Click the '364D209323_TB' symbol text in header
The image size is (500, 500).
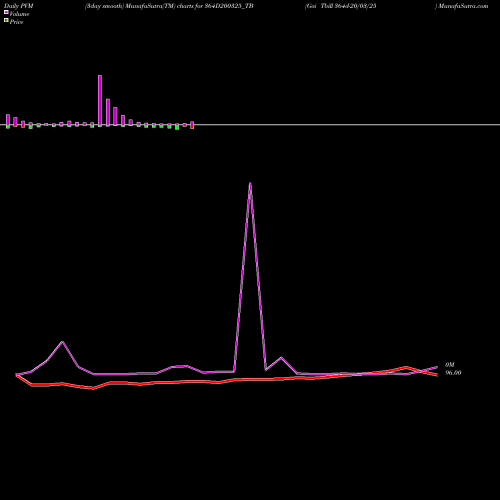tap(229, 6)
